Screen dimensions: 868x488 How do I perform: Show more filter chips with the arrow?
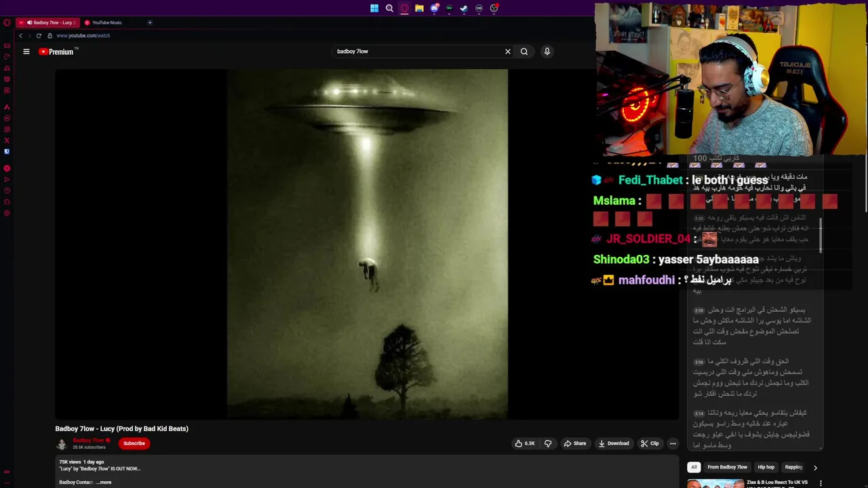[815, 467]
